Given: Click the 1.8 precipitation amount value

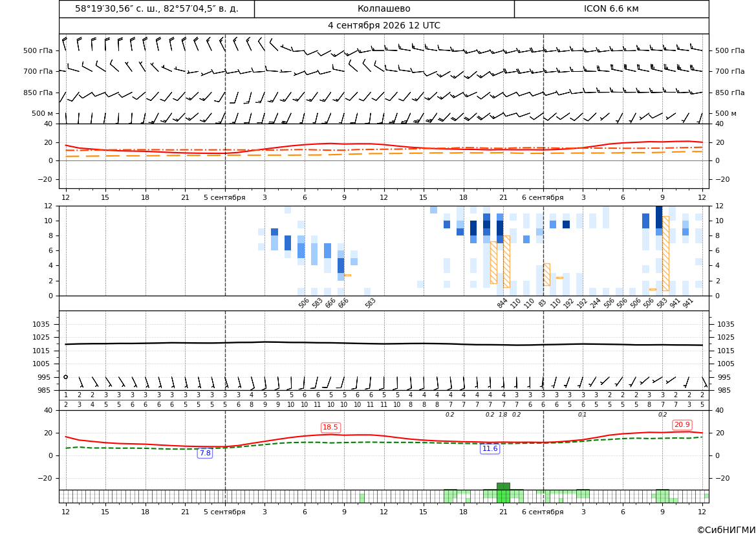Looking at the screenshot, I should coord(503,415).
